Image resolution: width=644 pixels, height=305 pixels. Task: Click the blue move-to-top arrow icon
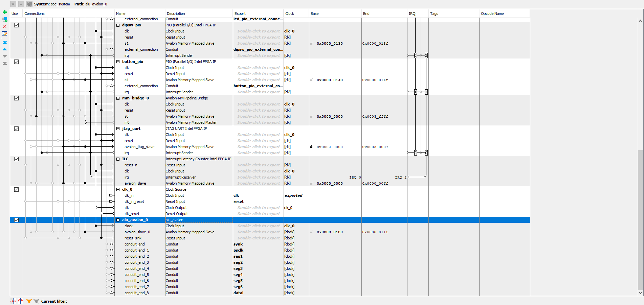pos(5,43)
